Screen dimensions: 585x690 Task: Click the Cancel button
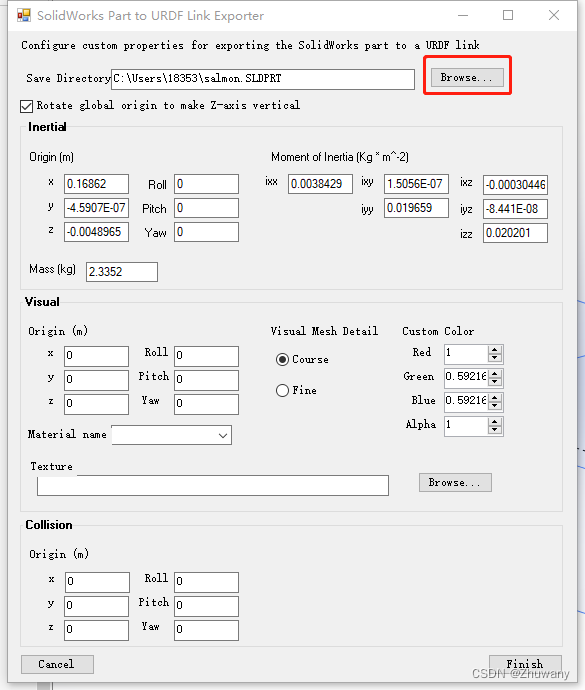57,664
